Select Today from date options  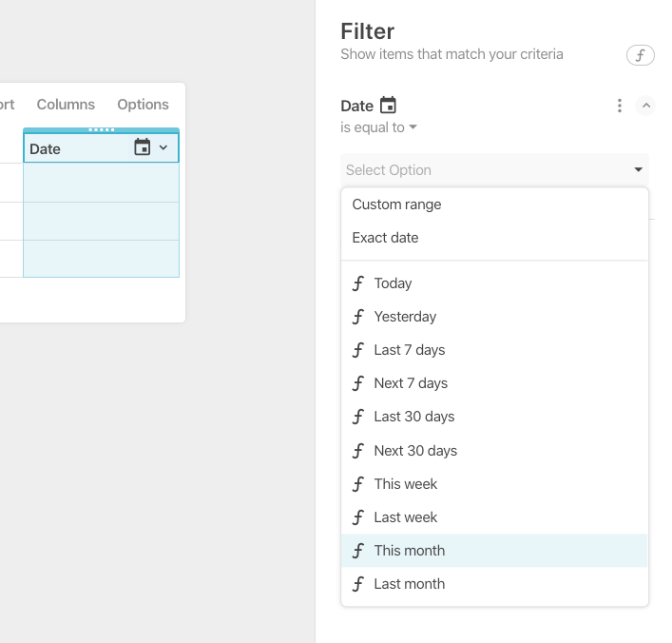[x=393, y=283]
